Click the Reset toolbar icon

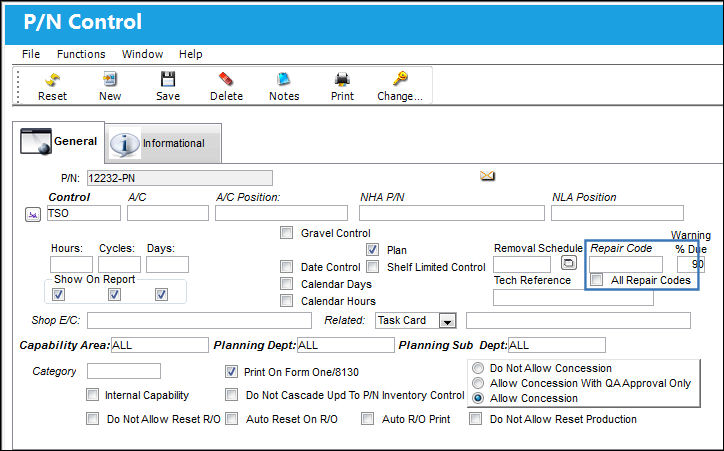[x=52, y=79]
